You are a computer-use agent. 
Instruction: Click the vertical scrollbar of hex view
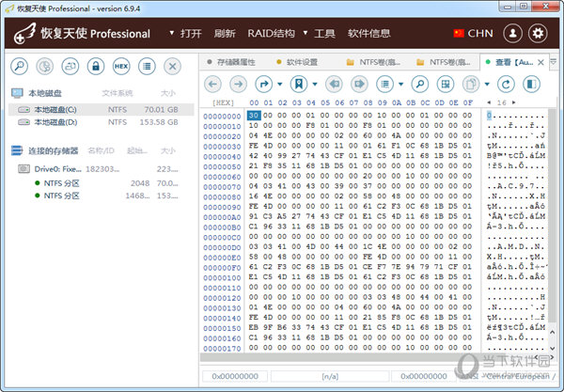[552, 216]
